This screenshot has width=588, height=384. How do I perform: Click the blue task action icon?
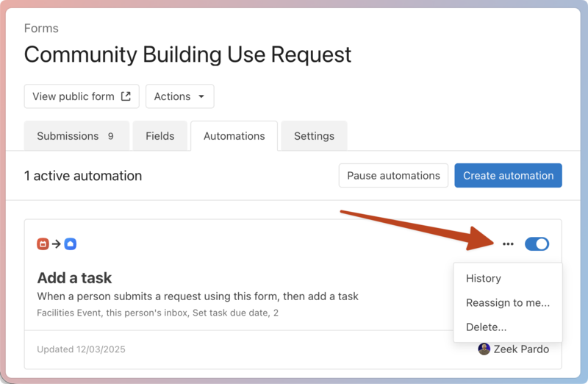[70, 244]
